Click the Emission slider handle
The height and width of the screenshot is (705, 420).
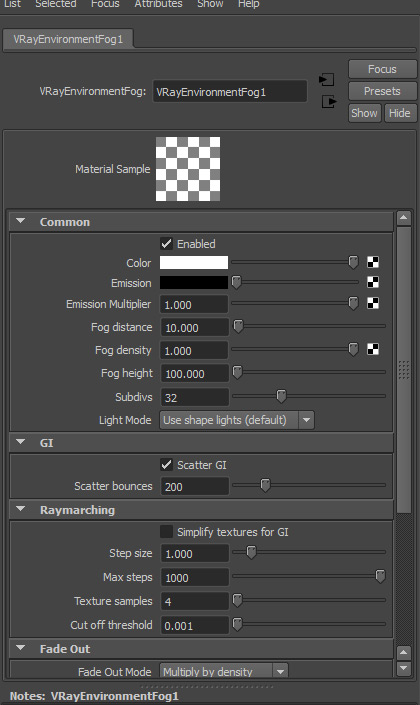click(236, 282)
